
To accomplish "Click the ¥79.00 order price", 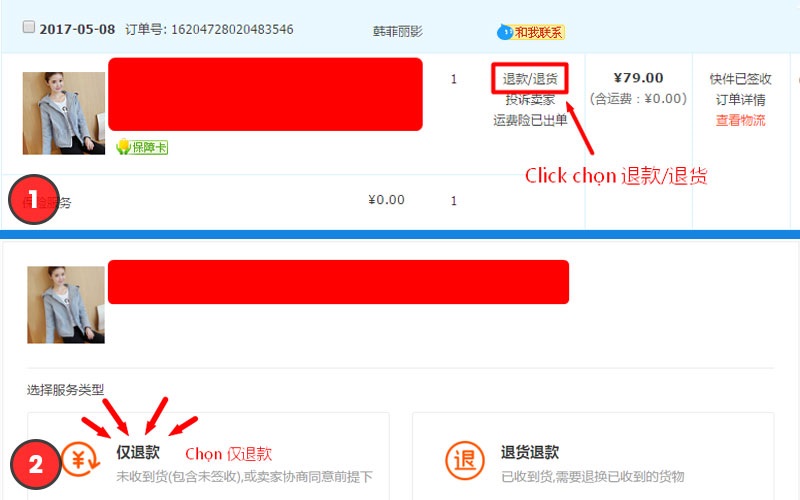I will coord(638,78).
